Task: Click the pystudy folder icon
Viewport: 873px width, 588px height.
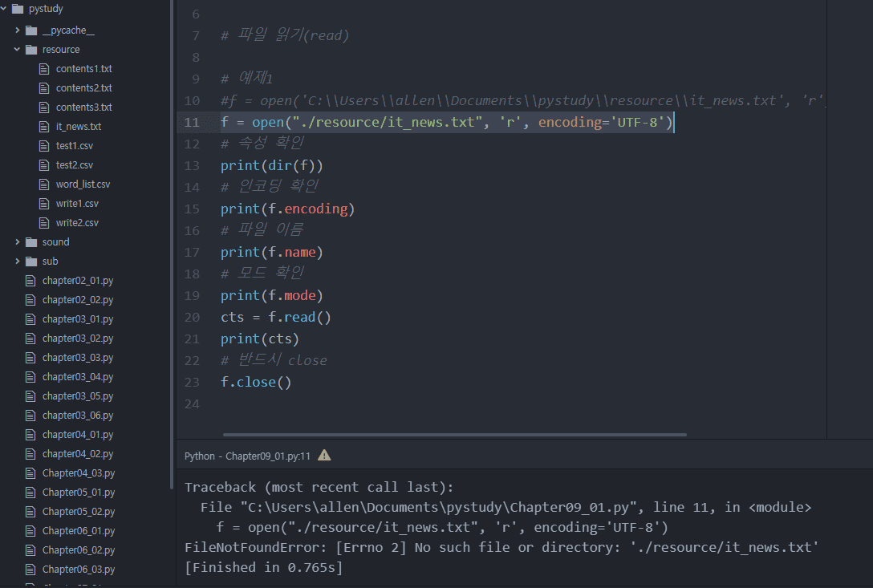Action: (x=18, y=8)
